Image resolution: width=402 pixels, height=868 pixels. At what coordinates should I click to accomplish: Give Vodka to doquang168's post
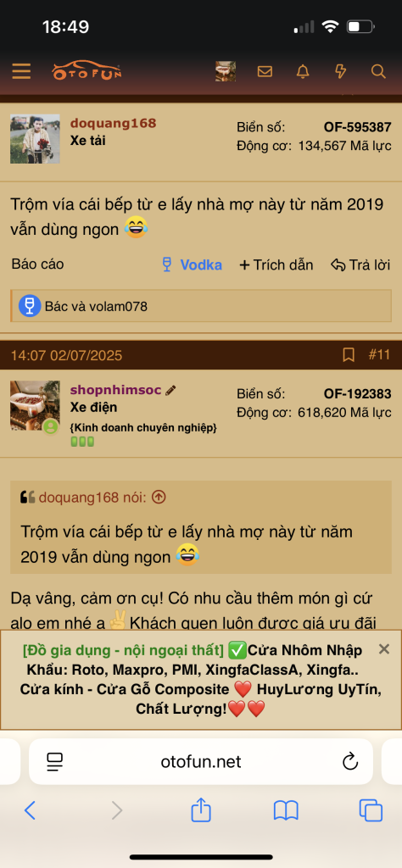pyautogui.click(x=192, y=264)
